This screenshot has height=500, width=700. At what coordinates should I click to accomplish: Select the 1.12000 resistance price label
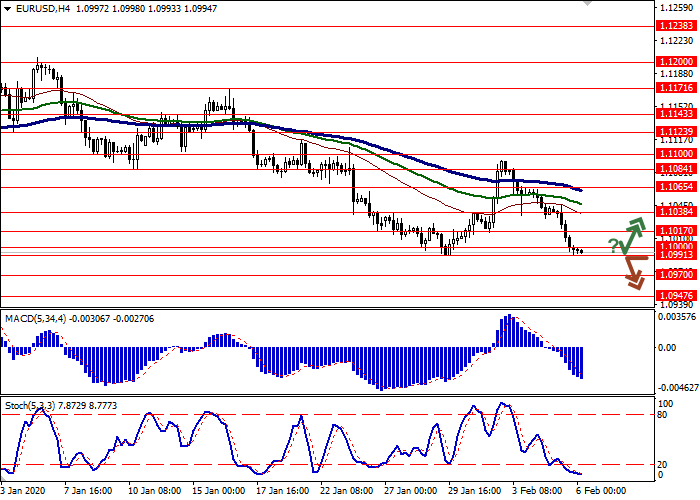point(676,61)
